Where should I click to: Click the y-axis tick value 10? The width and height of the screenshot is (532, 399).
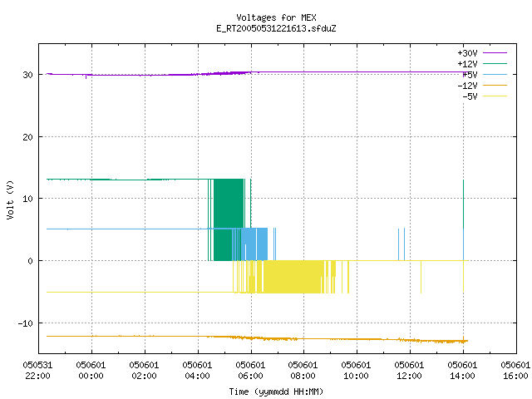pyautogui.click(x=27, y=199)
